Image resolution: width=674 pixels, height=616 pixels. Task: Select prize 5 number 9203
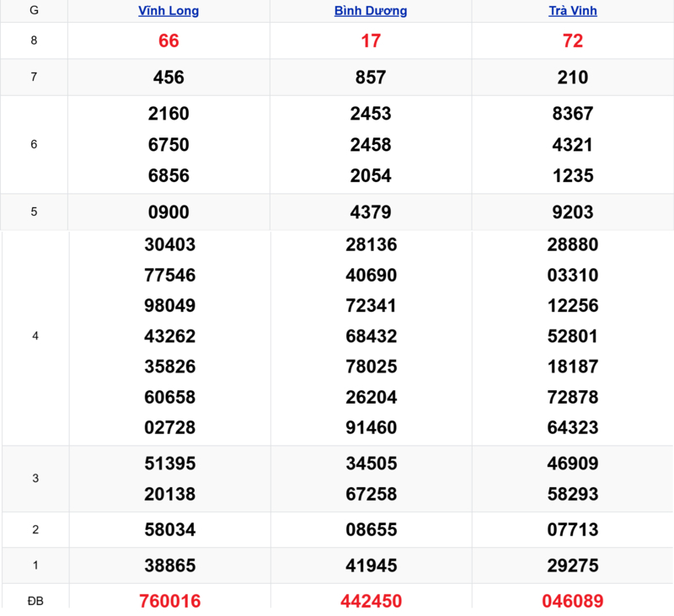tap(573, 212)
